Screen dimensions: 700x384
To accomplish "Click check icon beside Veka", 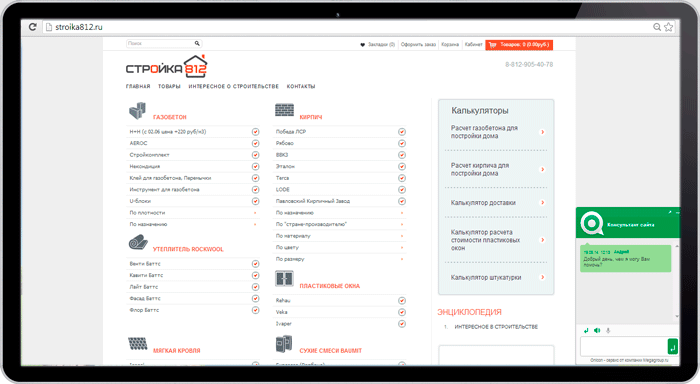I will click(x=402, y=312).
